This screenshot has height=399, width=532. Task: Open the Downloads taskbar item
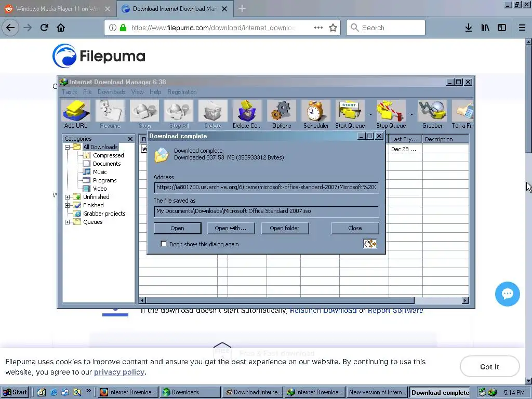pyautogui.click(x=190, y=392)
